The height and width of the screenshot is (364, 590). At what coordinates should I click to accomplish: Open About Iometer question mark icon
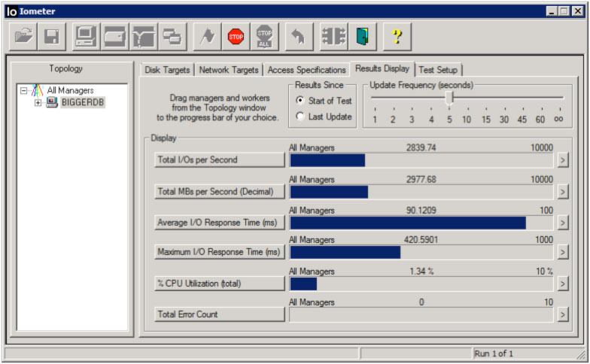click(x=397, y=36)
